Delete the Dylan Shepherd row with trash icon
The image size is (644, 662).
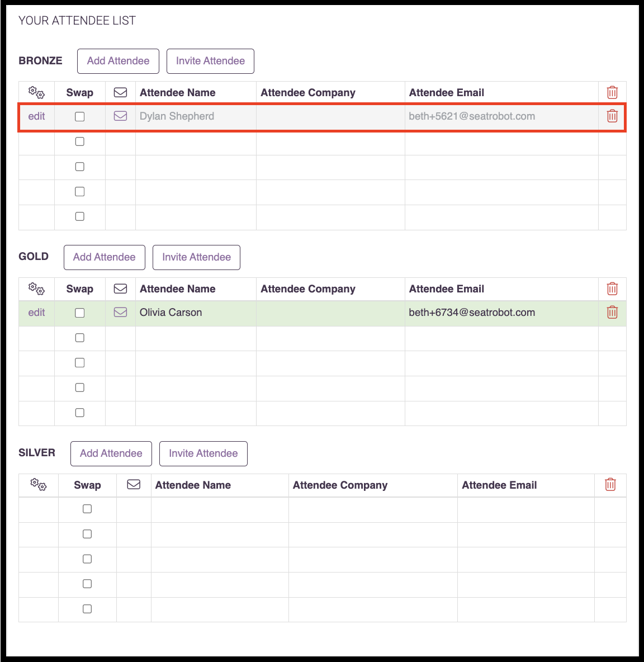coord(612,116)
